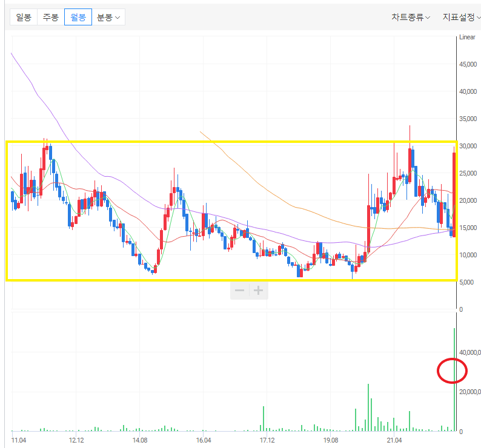Click the 15,000 price axis label

(x=468, y=228)
